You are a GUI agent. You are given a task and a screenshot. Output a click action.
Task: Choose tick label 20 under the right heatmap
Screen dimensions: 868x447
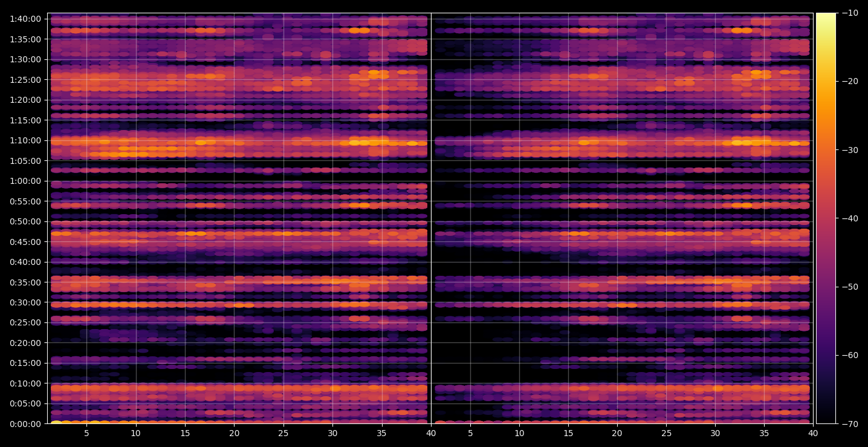(617, 433)
